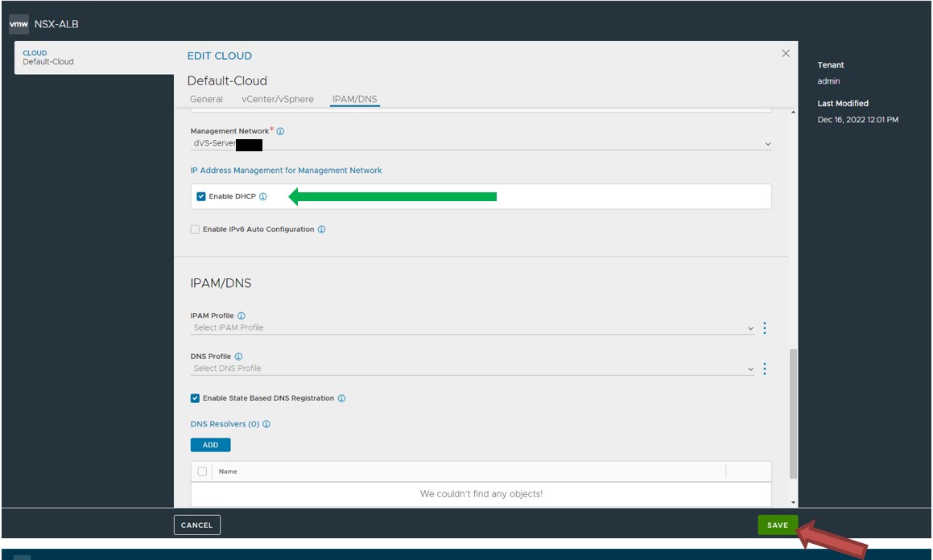
Task: Click the scrollbar up arrow
Action: [x=793, y=112]
